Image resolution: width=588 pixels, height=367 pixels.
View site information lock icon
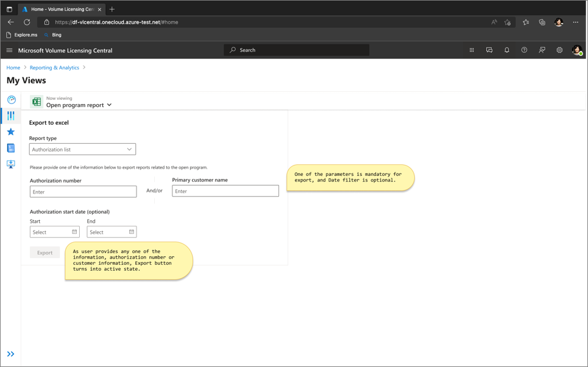pyautogui.click(x=46, y=22)
